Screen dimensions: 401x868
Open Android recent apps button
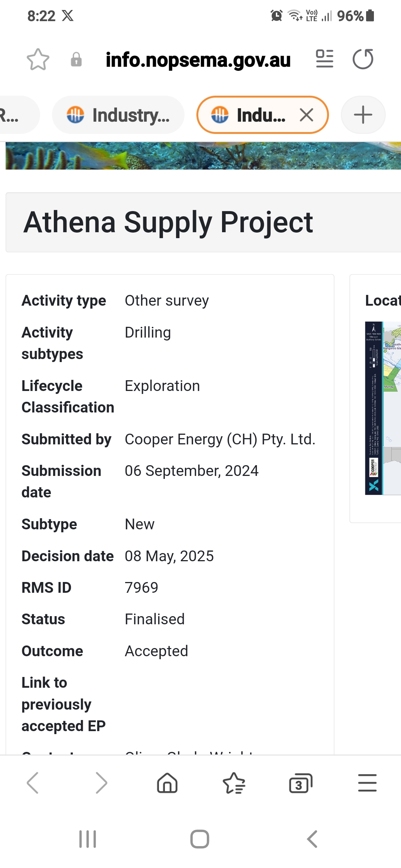pyautogui.click(x=88, y=839)
